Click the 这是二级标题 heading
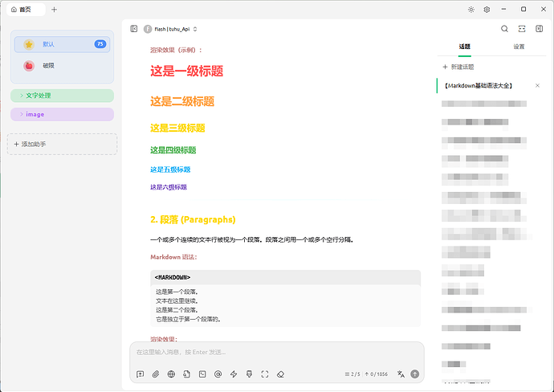The width and height of the screenshot is (554, 392). [182, 101]
